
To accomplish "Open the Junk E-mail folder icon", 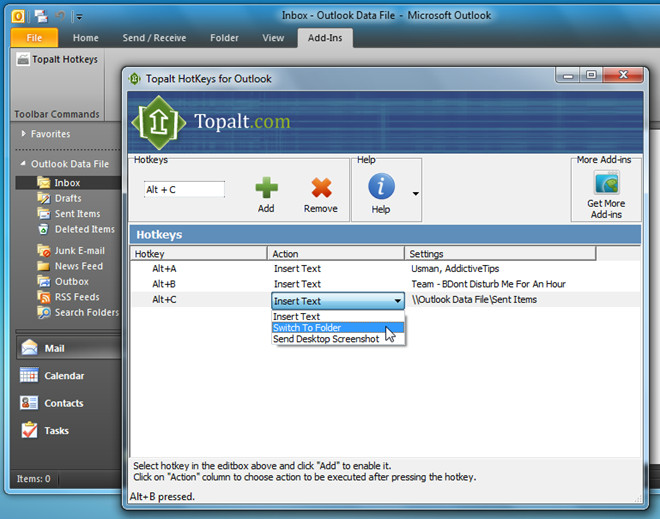I will [x=43, y=250].
